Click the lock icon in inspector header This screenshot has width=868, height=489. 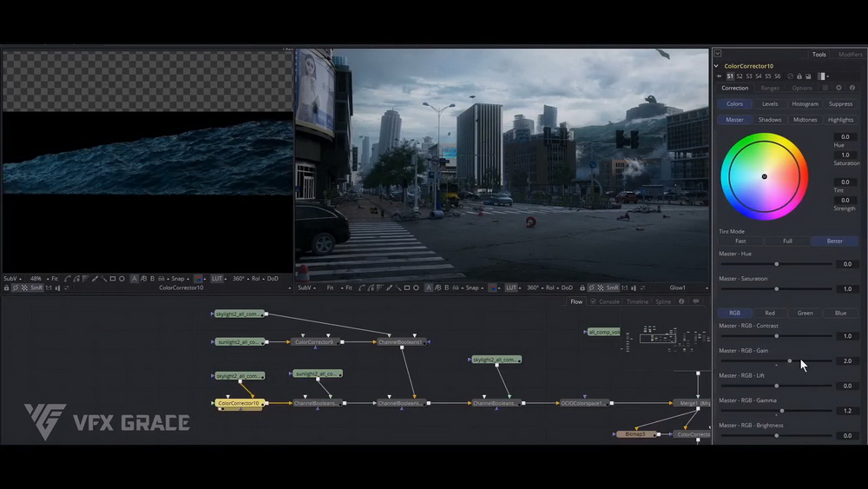tap(799, 76)
